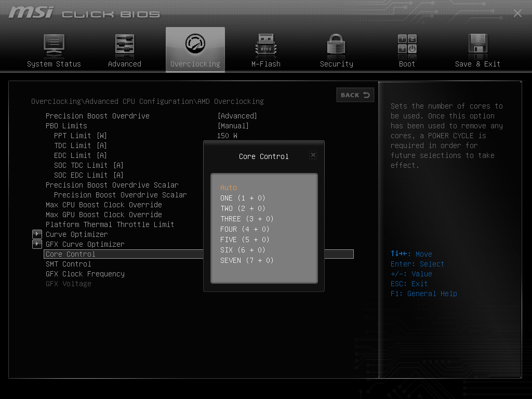Select PPT Limit [W] row
Screen dimensions: 532x399
(81, 136)
